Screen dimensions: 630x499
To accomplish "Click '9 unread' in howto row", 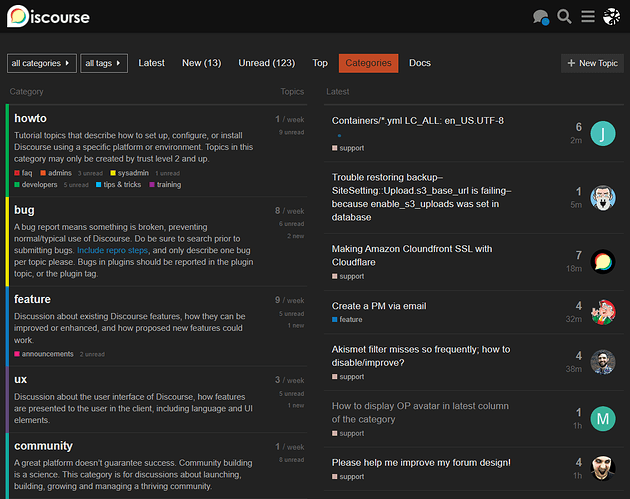I will coord(292,133).
